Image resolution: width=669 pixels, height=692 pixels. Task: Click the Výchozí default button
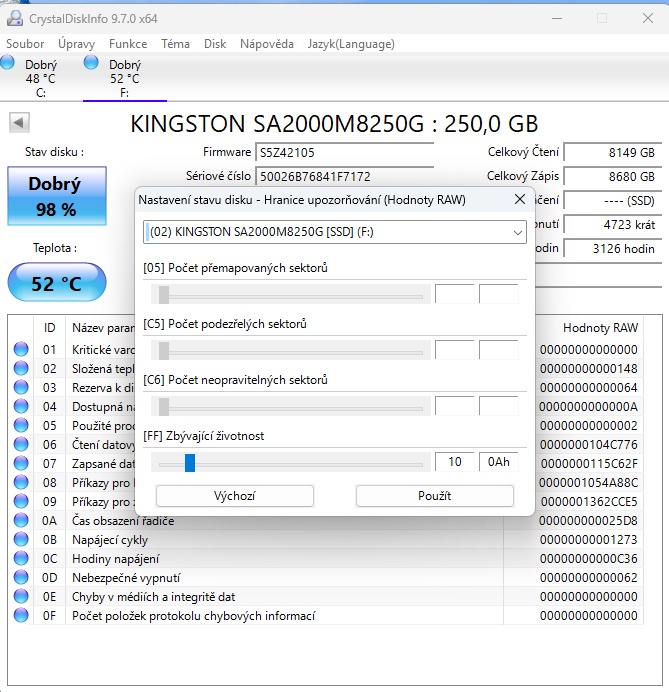pos(235,496)
